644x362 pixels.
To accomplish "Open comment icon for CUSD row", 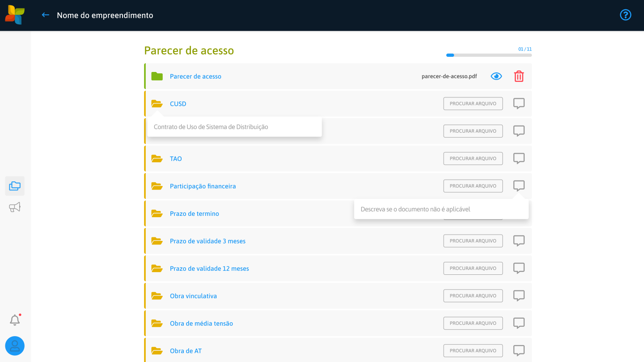I will point(519,104).
